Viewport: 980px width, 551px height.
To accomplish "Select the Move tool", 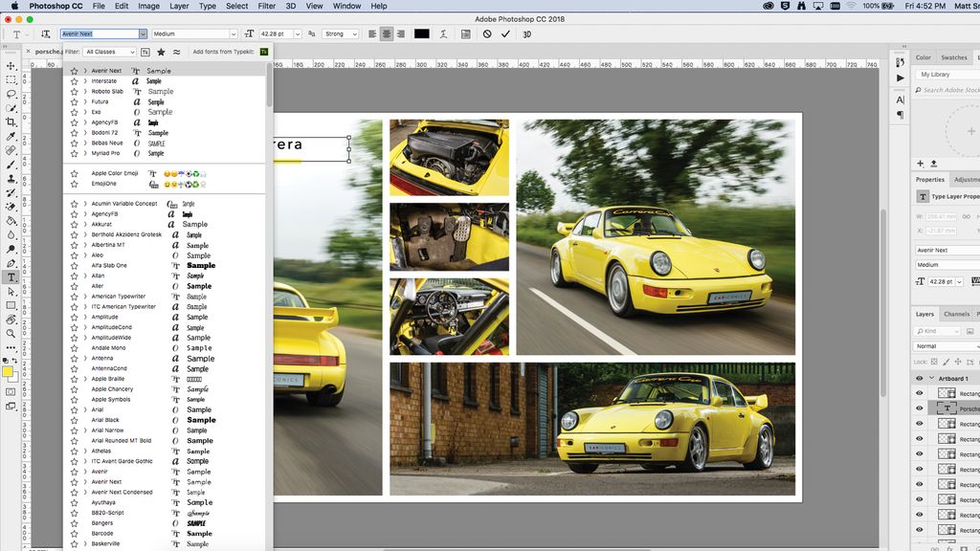I will [9, 65].
